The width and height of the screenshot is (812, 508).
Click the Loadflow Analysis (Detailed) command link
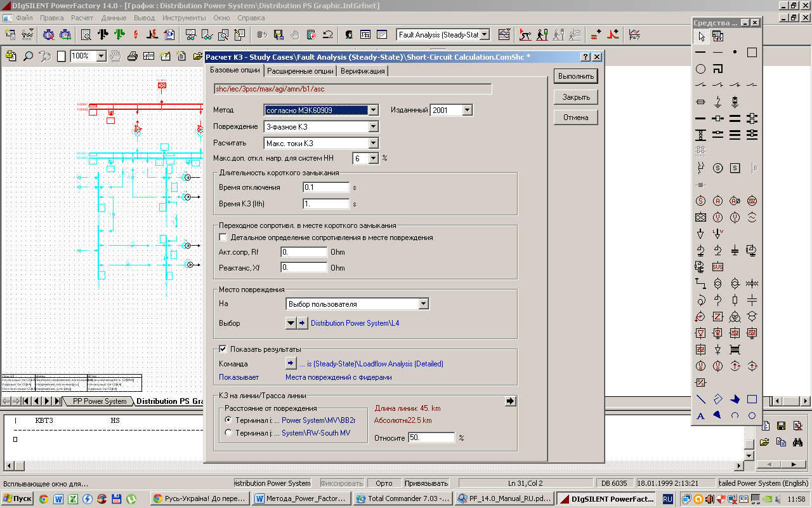pyautogui.click(x=371, y=364)
